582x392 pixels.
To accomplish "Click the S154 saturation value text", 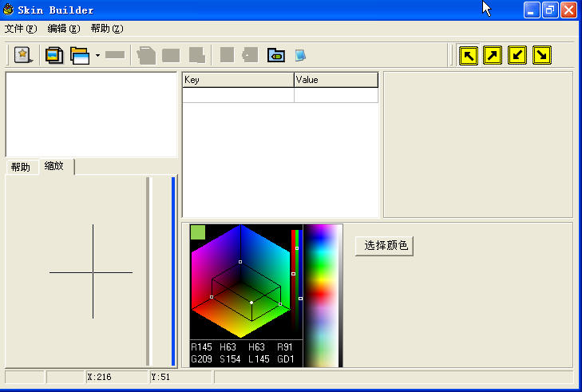I will click(230, 359).
